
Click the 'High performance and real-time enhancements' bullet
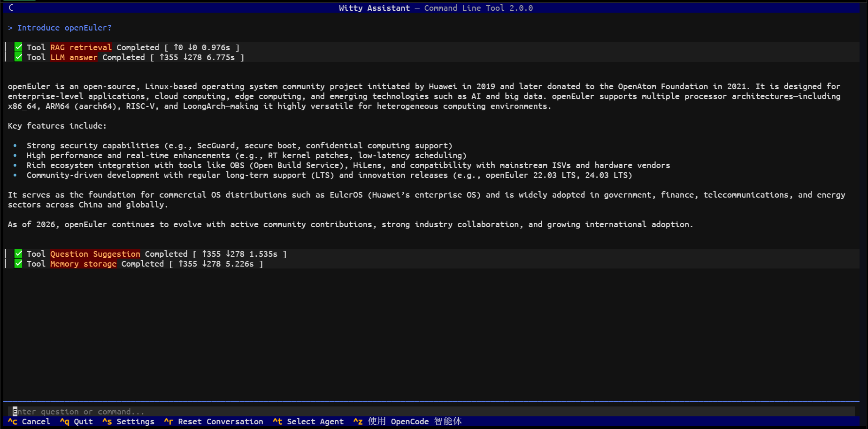click(246, 155)
